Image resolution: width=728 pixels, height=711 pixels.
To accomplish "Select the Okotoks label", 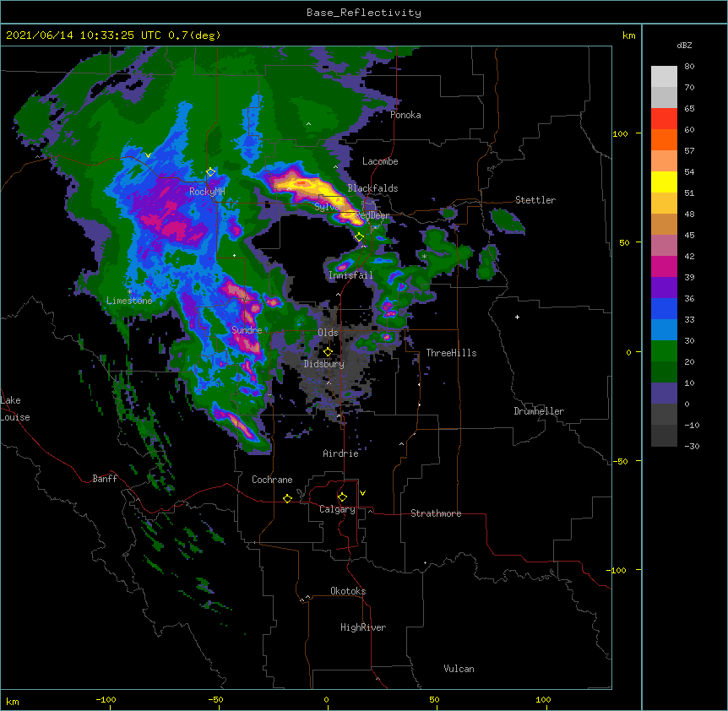I will [348, 591].
